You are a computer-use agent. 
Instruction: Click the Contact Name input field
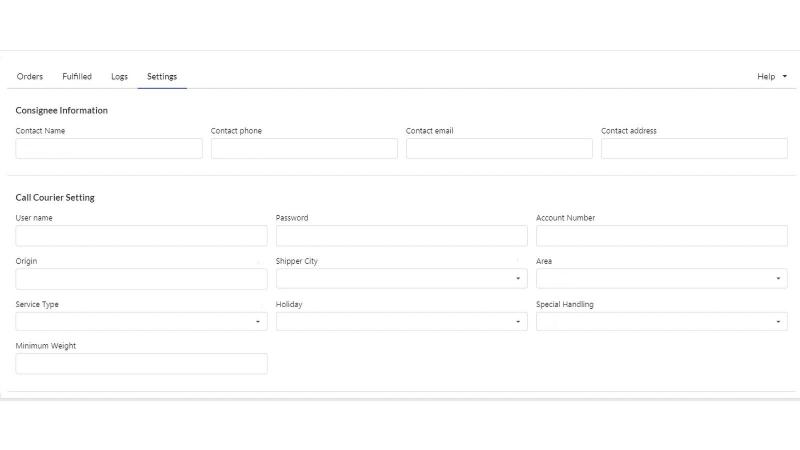pyautogui.click(x=109, y=148)
